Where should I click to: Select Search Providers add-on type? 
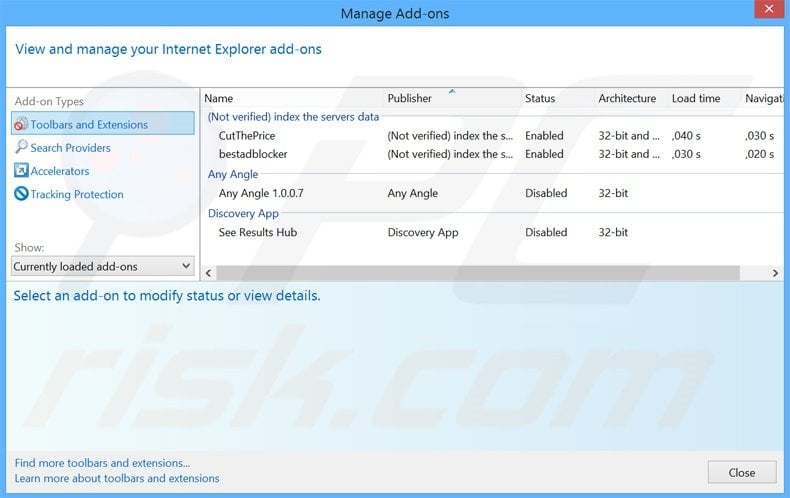tap(70, 148)
